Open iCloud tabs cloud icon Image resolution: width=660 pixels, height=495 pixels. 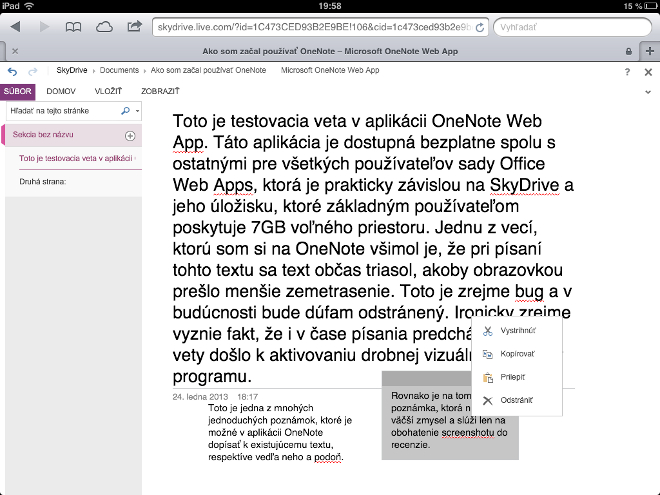(104, 27)
